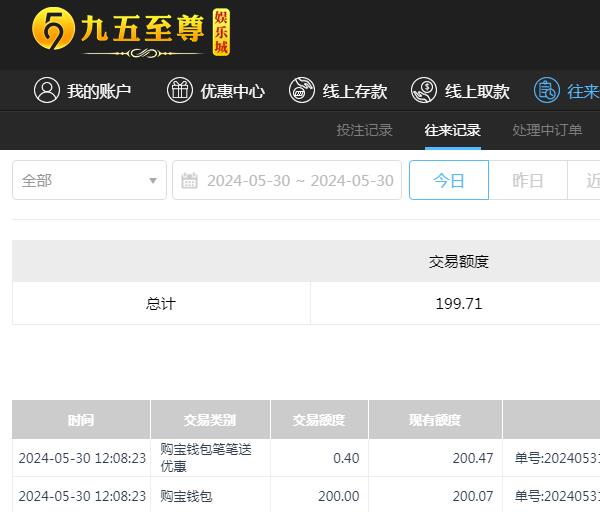The image size is (600, 512).
Task: Click the 九五至尊 logo
Action: coord(131,32)
